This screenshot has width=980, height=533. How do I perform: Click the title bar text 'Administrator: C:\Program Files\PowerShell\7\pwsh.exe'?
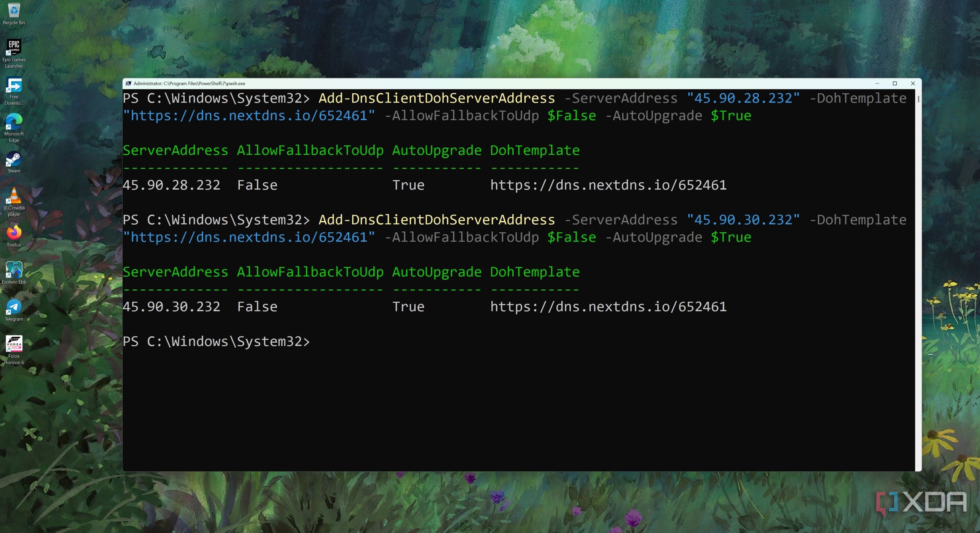[x=189, y=83]
